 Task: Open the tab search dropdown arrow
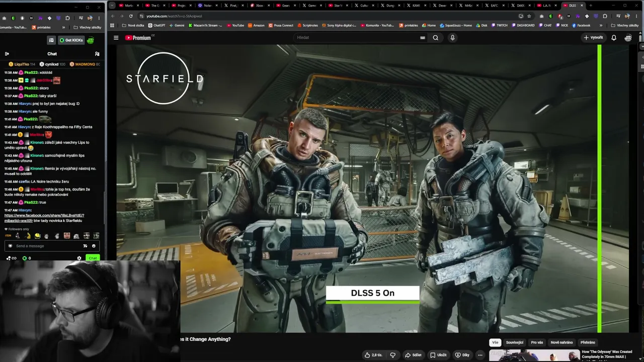112,6
